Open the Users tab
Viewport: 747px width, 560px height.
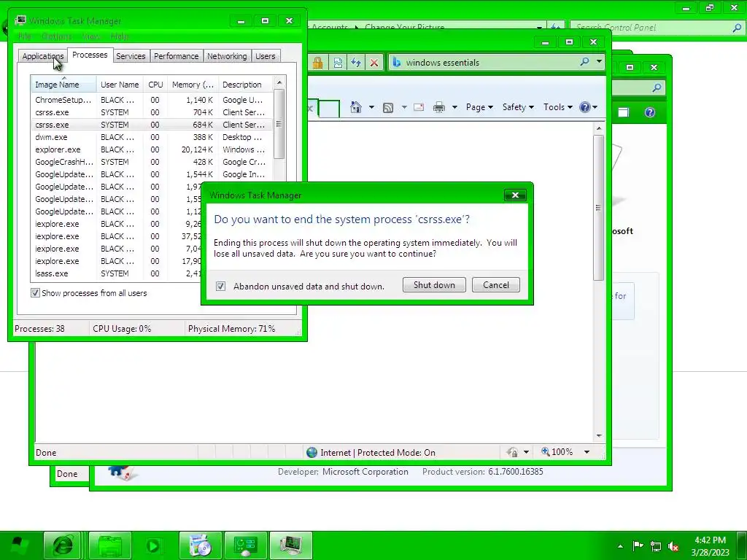click(x=265, y=56)
